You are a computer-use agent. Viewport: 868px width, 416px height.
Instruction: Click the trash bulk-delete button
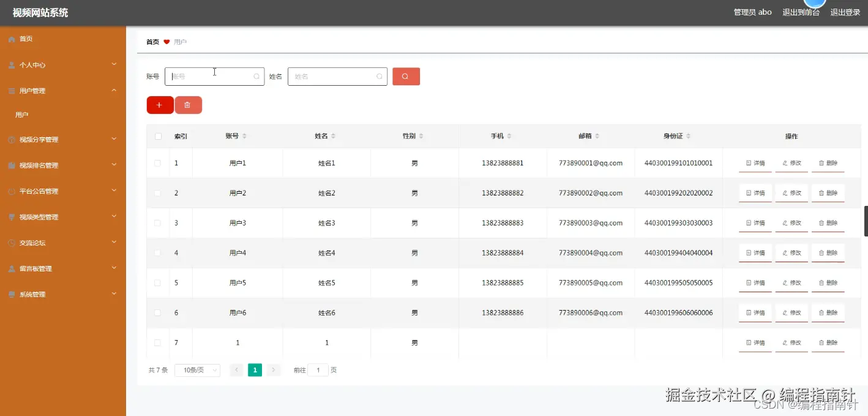pos(188,105)
